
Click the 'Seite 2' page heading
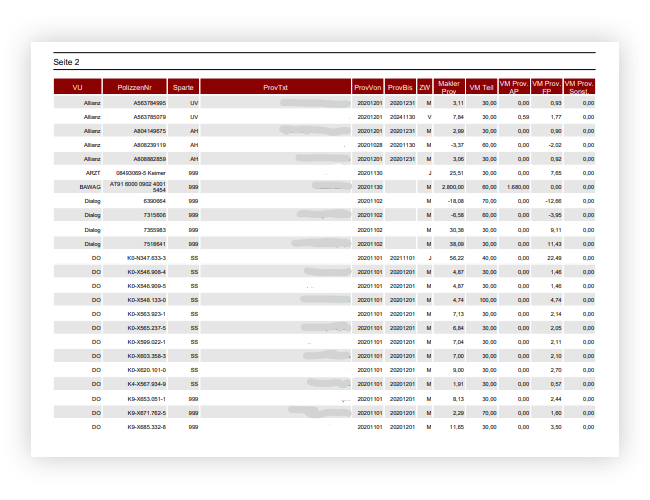click(x=66, y=62)
